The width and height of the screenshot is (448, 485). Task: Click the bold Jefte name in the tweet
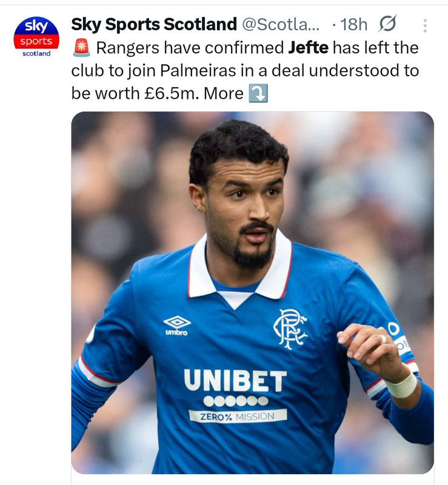click(x=308, y=48)
